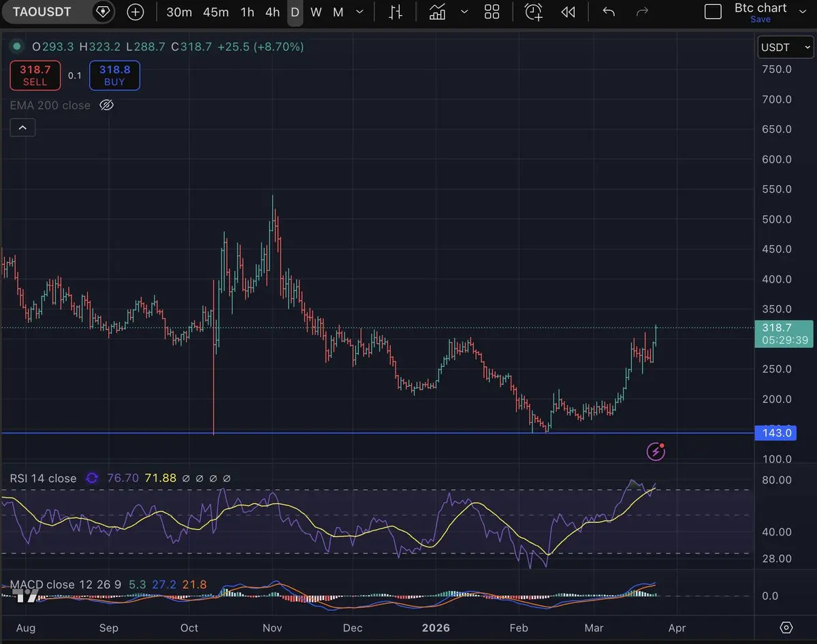The image size is (817, 644).
Task: Click the Btc chart layout name
Action: click(x=760, y=8)
